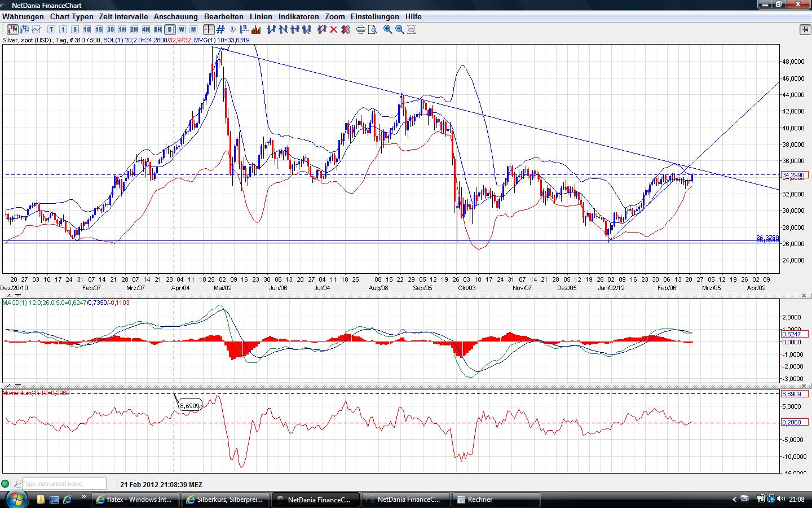Open the Indikatoren menu
Image resolution: width=812 pixels, height=508 pixels.
click(x=298, y=16)
